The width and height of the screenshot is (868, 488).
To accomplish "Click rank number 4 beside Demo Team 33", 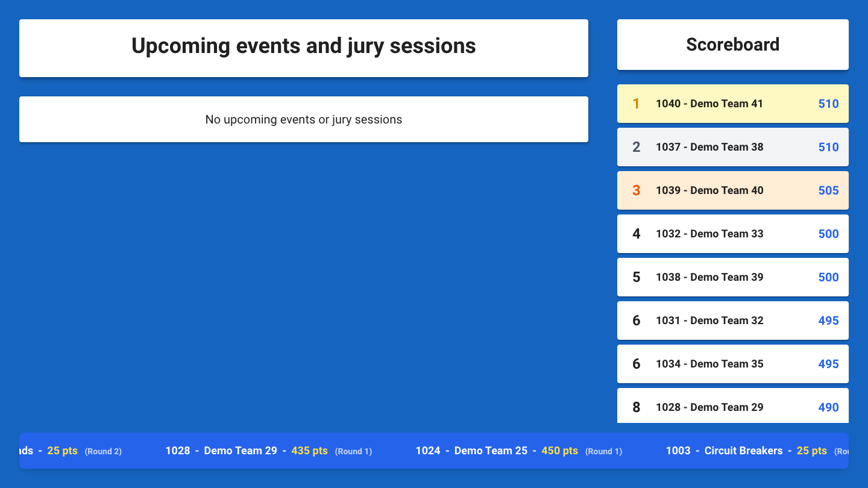I will coord(636,234).
